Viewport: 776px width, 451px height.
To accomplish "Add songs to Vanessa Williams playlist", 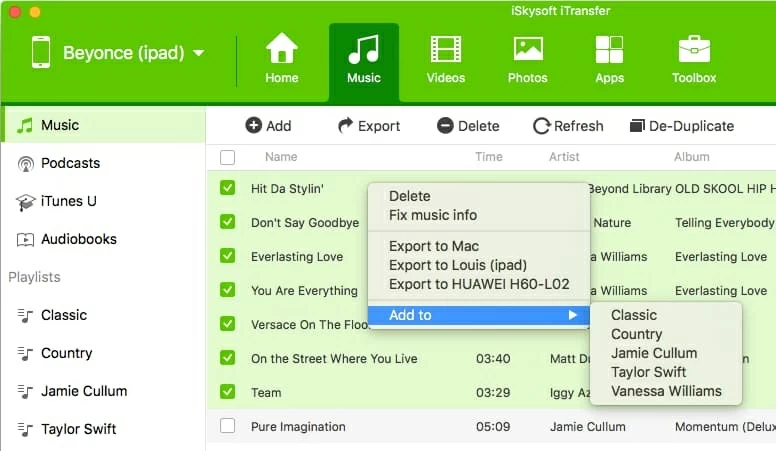I will click(666, 391).
